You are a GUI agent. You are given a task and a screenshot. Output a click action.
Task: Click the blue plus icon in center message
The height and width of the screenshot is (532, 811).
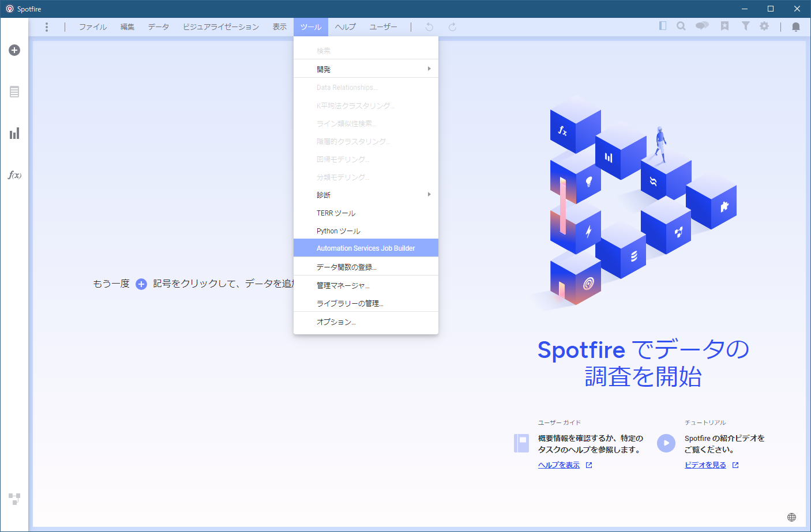coord(141,284)
